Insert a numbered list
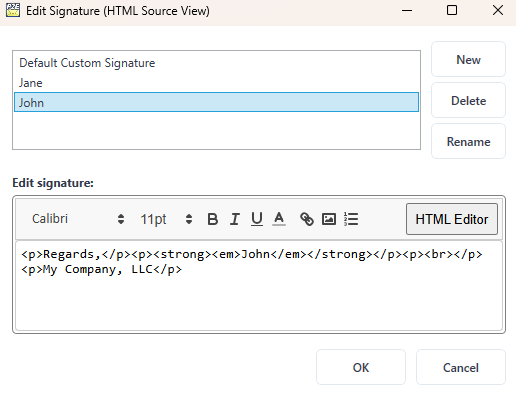 pos(351,219)
